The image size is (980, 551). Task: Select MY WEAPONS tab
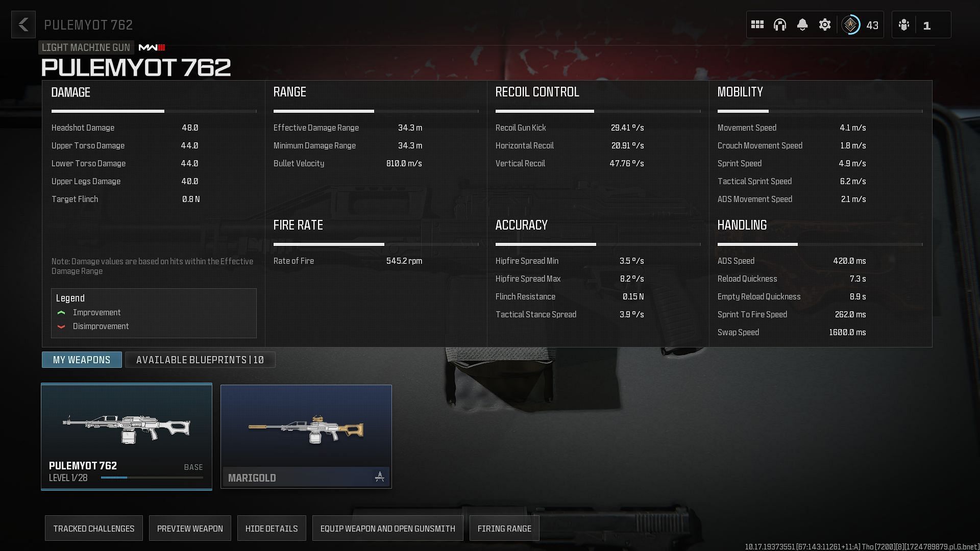point(82,359)
